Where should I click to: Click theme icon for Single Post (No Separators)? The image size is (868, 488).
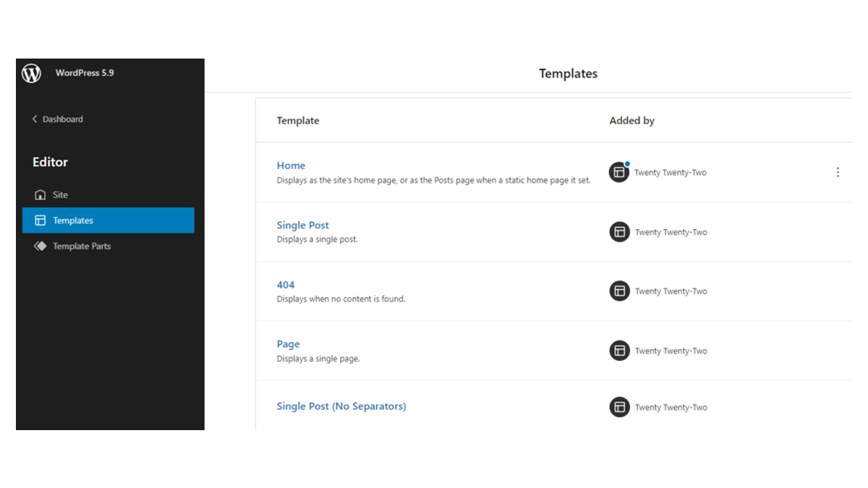coord(619,407)
